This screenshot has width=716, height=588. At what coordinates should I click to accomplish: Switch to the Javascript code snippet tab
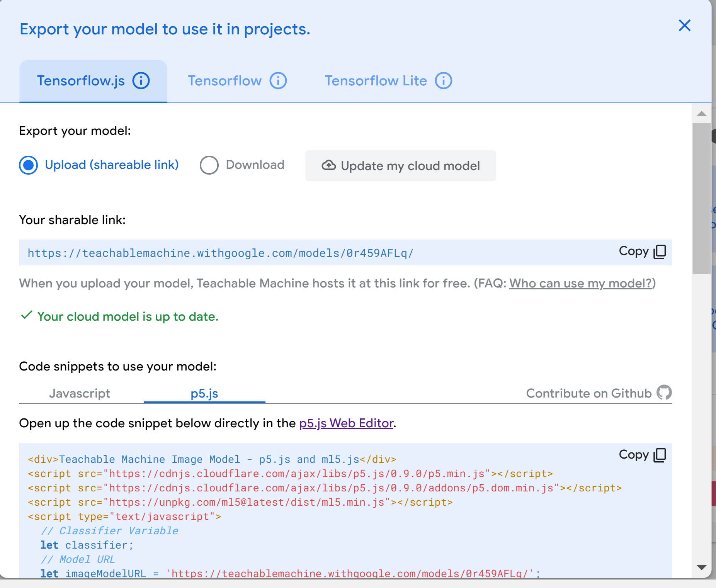[80, 393]
